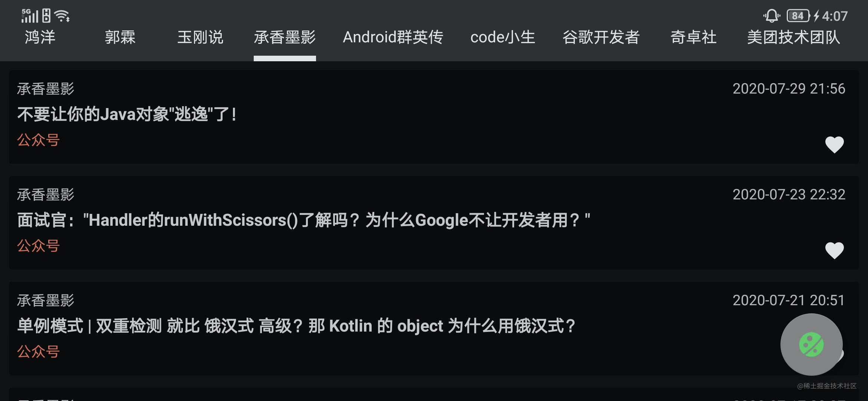Tap the 公众号 tag under the first article
Image resolution: width=868 pixels, height=401 pixels.
[x=38, y=140]
